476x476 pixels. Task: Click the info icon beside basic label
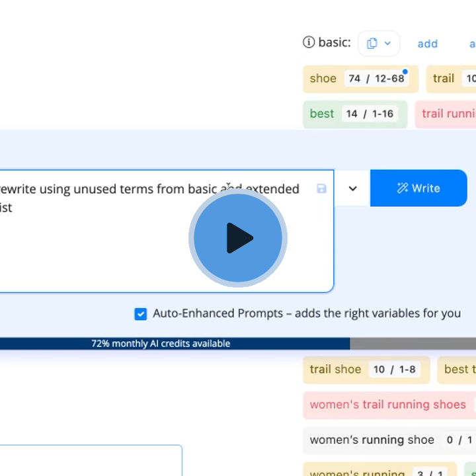click(309, 42)
